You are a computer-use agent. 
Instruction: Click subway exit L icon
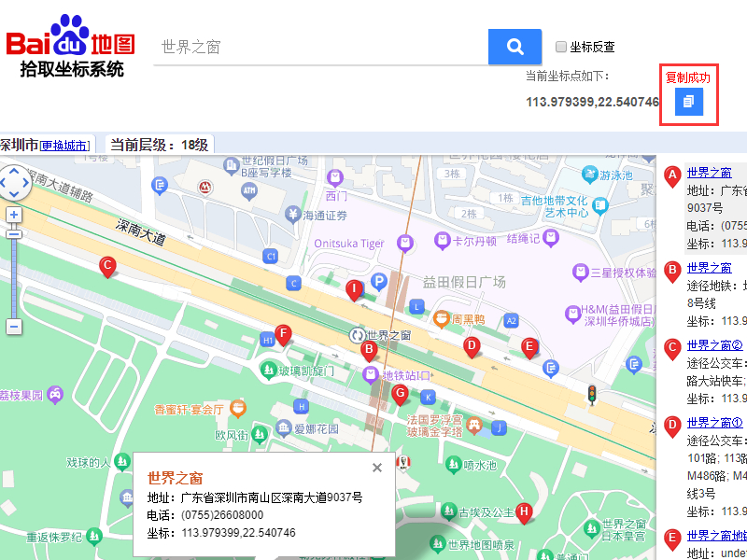pos(416,306)
